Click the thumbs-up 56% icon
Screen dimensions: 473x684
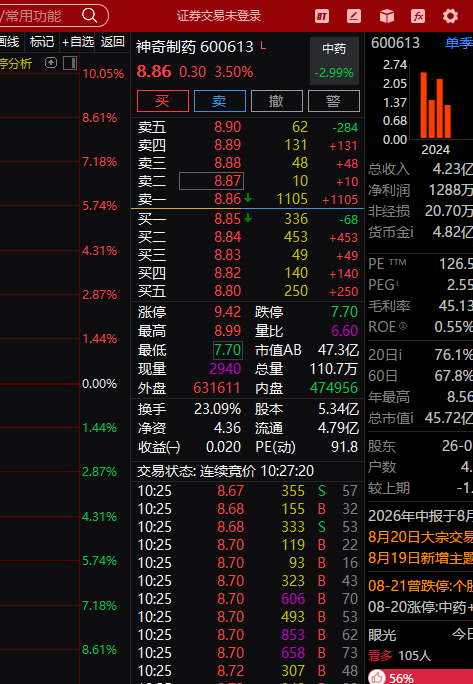pyautogui.click(x=377, y=677)
